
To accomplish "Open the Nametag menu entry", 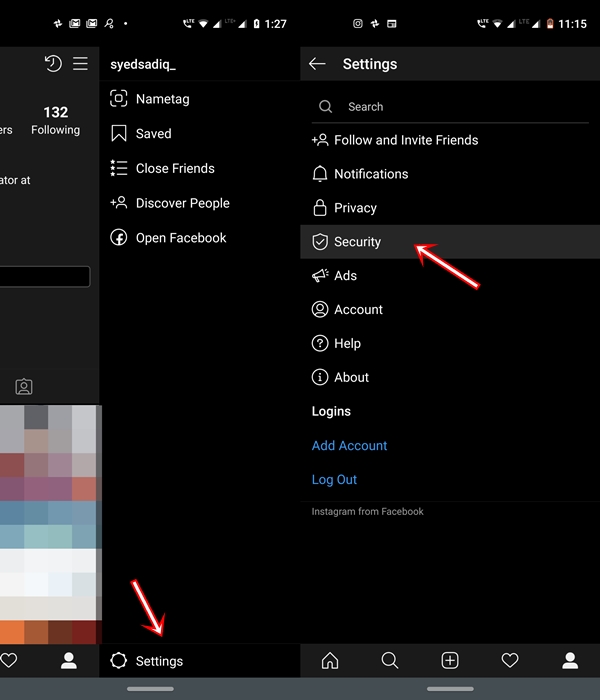I will click(x=200, y=99).
